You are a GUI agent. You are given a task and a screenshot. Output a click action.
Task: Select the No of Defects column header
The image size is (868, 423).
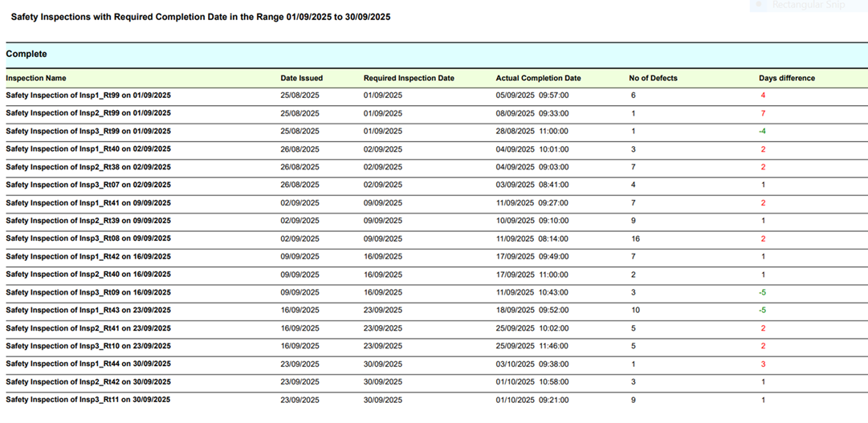[x=653, y=79]
